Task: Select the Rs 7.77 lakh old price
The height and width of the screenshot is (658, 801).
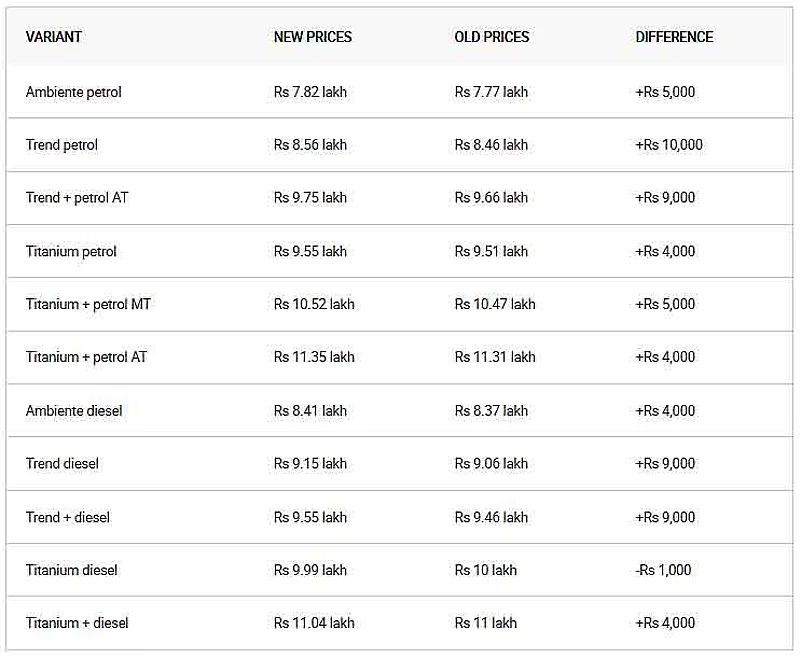Action: click(491, 92)
